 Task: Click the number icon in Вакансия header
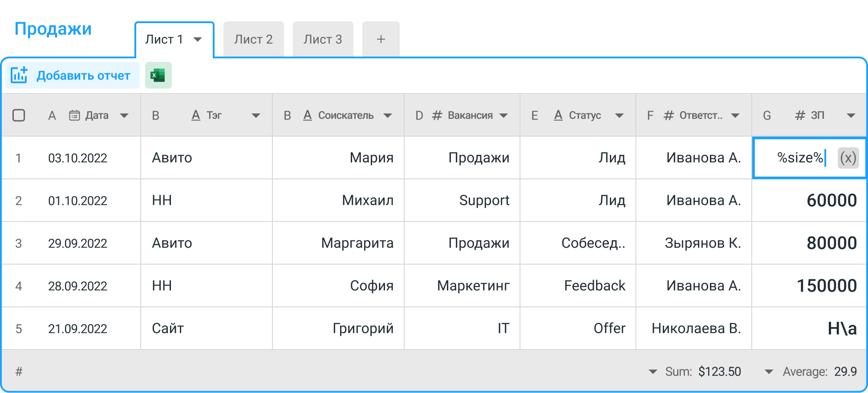tap(437, 116)
